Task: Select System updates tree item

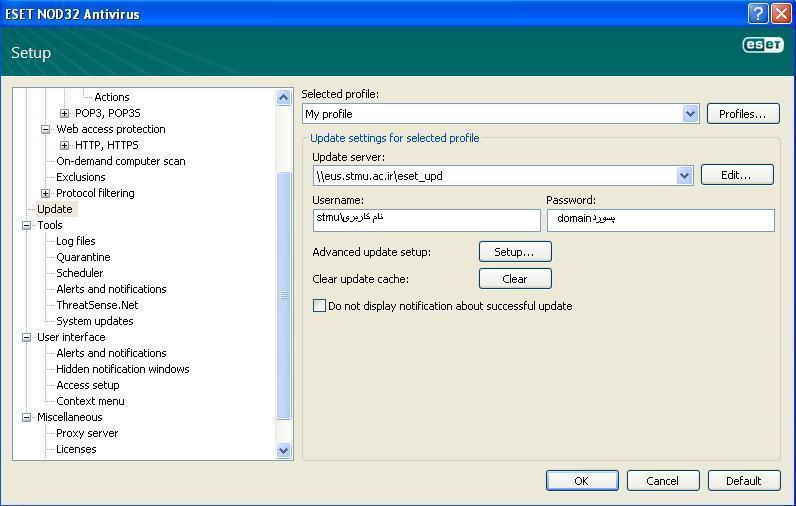Action: [95, 321]
